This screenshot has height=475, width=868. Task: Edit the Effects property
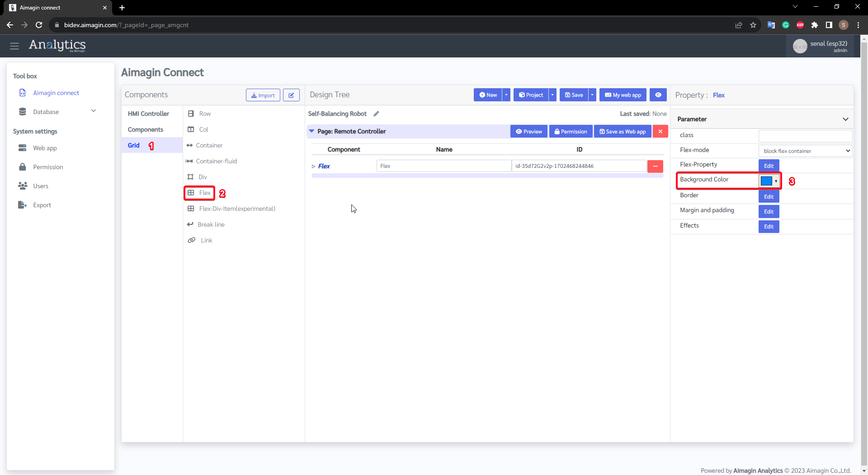[x=769, y=226]
